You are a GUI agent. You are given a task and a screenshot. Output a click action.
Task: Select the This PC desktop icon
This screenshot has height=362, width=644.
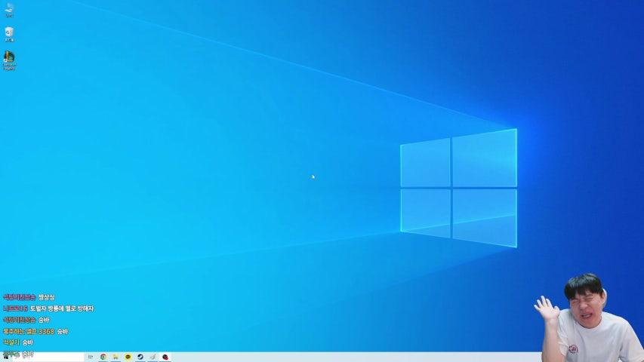pyautogui.click(x=9, y=10)
